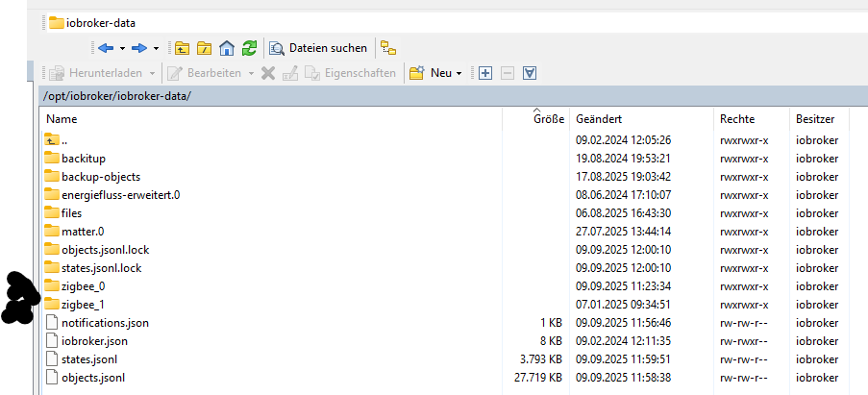Click the backitup folder icon
This screenshot has width=868, height=395.
(52, 159)
